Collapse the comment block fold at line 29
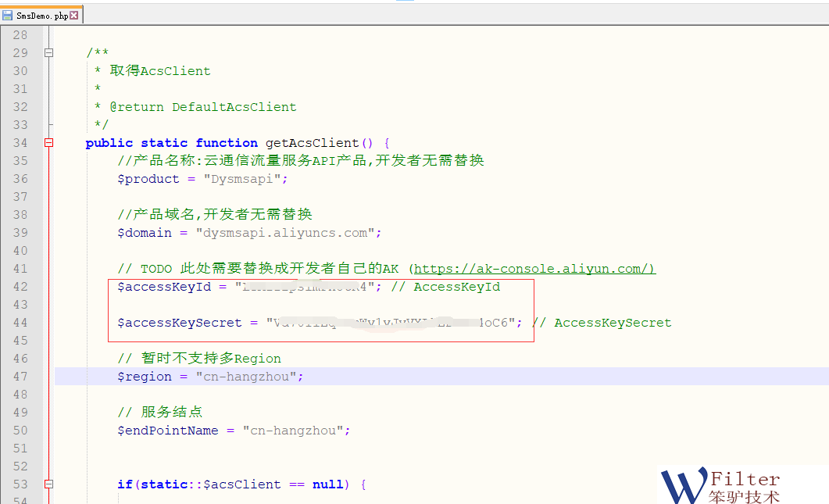The image size is (829, 504). [x=48, y=53]
